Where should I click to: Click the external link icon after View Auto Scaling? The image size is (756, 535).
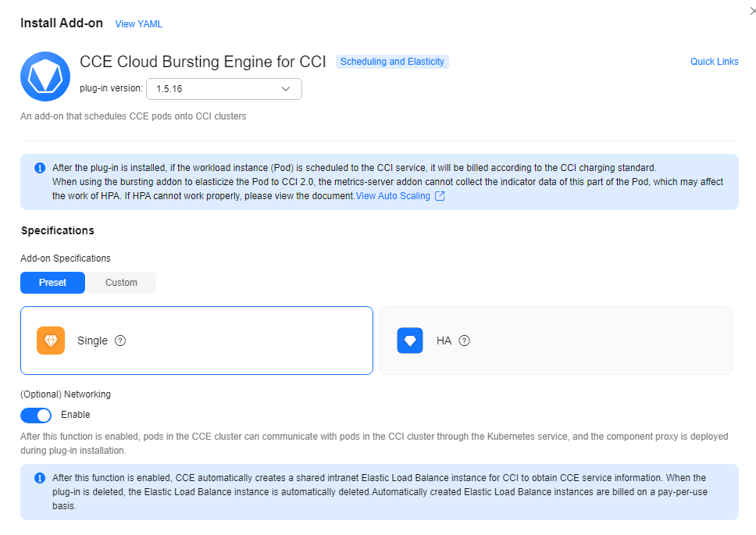440,196
